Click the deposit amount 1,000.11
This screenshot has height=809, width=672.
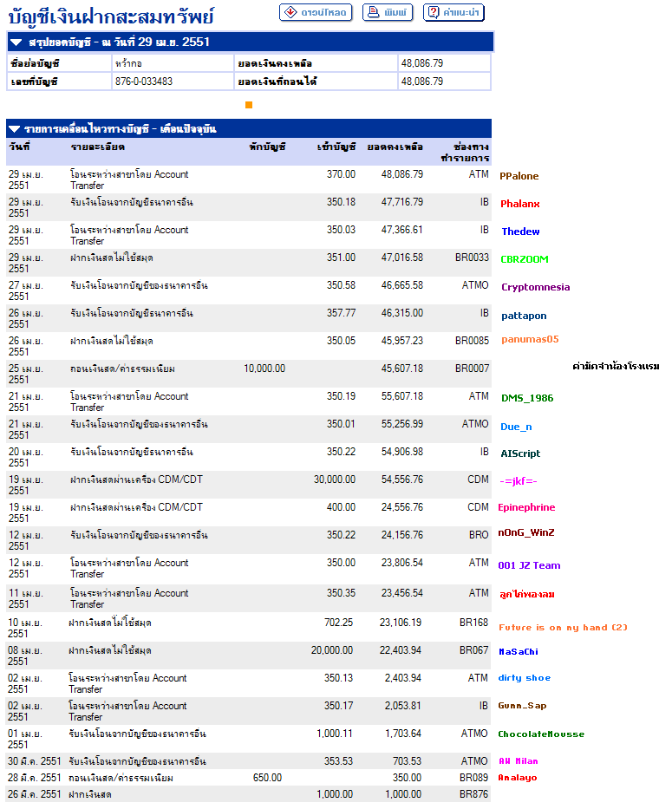[335, 734]
